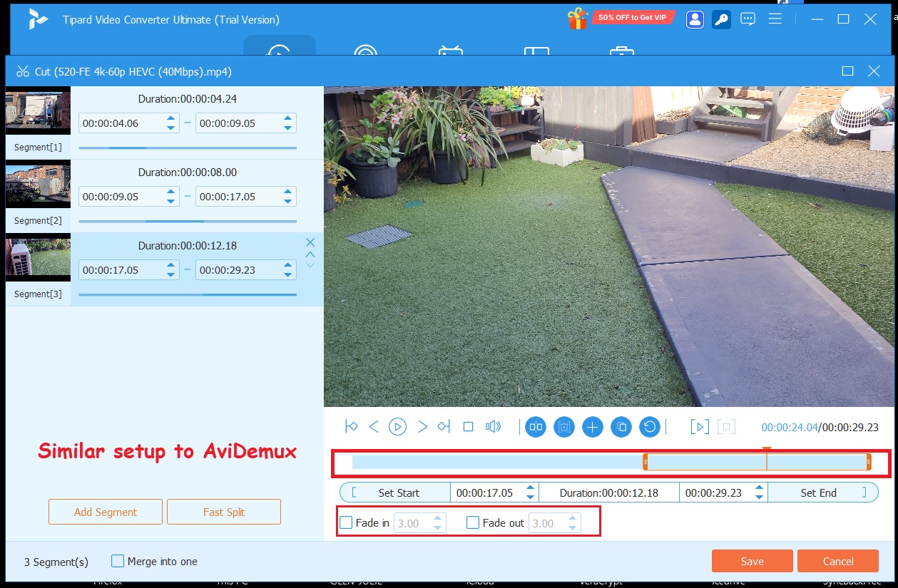Screen dimensions: 898x588
Task: Click the bracketed stop icon
Action: (726, 427)
